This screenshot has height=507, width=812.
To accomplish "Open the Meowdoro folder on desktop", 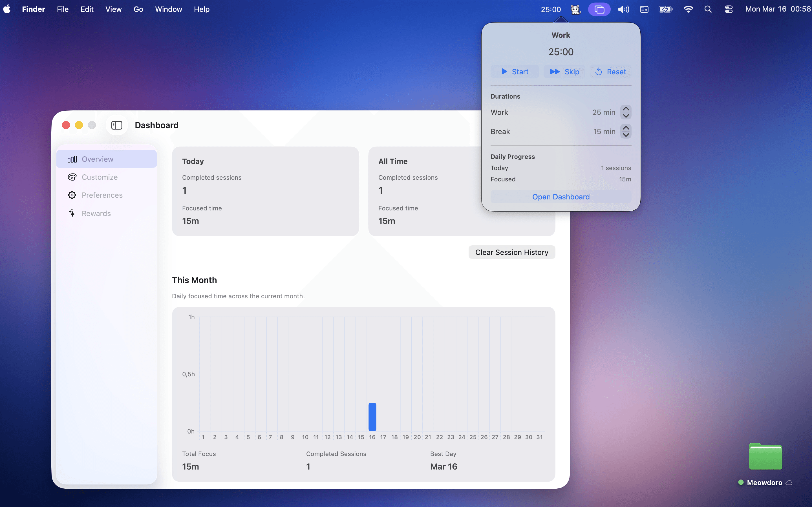I will point(765,457).
